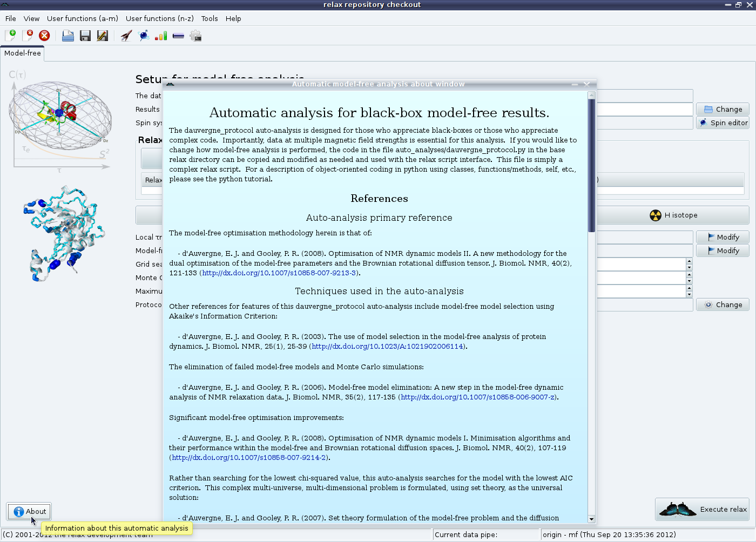This screenshot has width=756, height=542.
Task: Select the Model-free analysis tab
Action: pyautogui.click(x=22, y=53)
